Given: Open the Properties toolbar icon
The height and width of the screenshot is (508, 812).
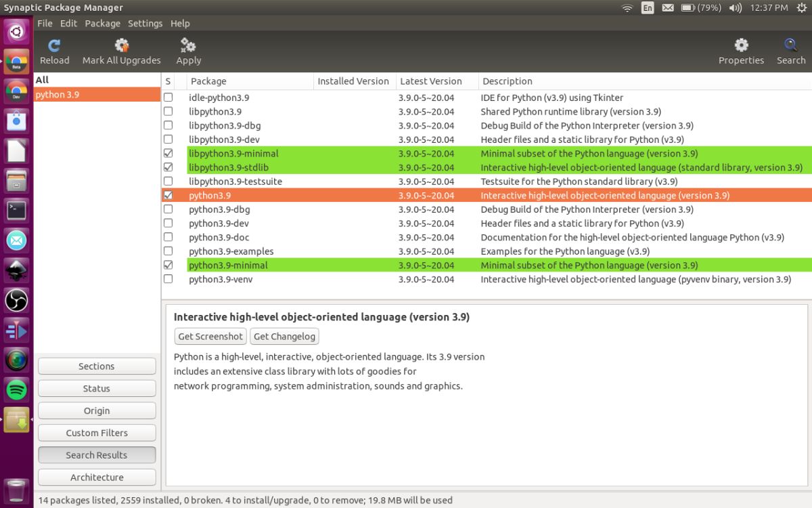Looking at the screenshot, I should pyautogui.click(x=742, y=45).
